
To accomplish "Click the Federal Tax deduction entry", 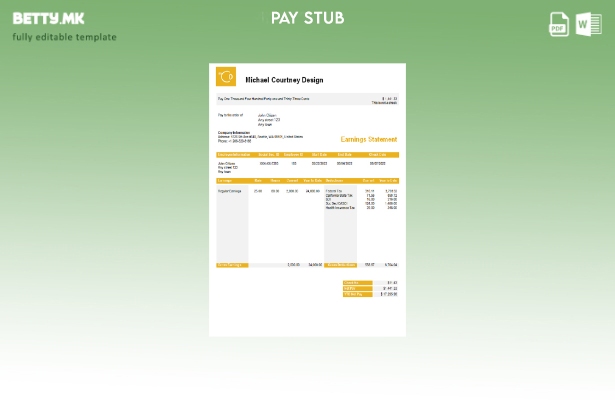I will click(x=334, y=190).
